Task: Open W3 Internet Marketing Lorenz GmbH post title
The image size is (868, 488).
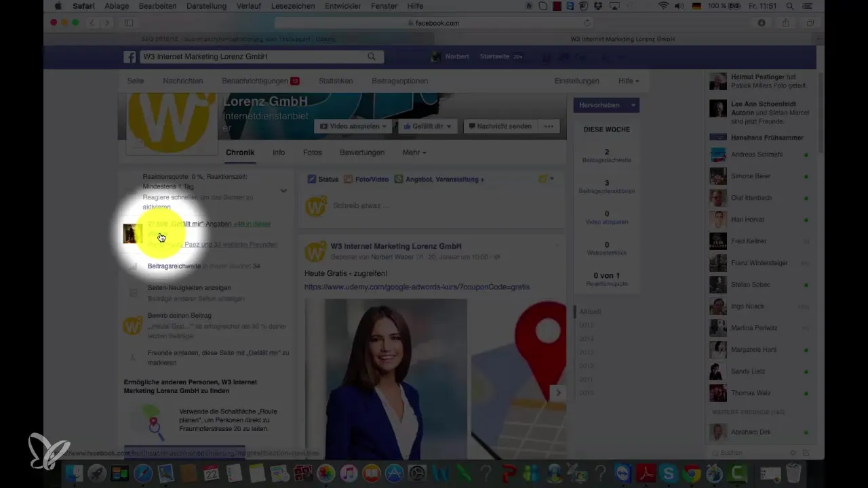Action: tap(396, 246)
